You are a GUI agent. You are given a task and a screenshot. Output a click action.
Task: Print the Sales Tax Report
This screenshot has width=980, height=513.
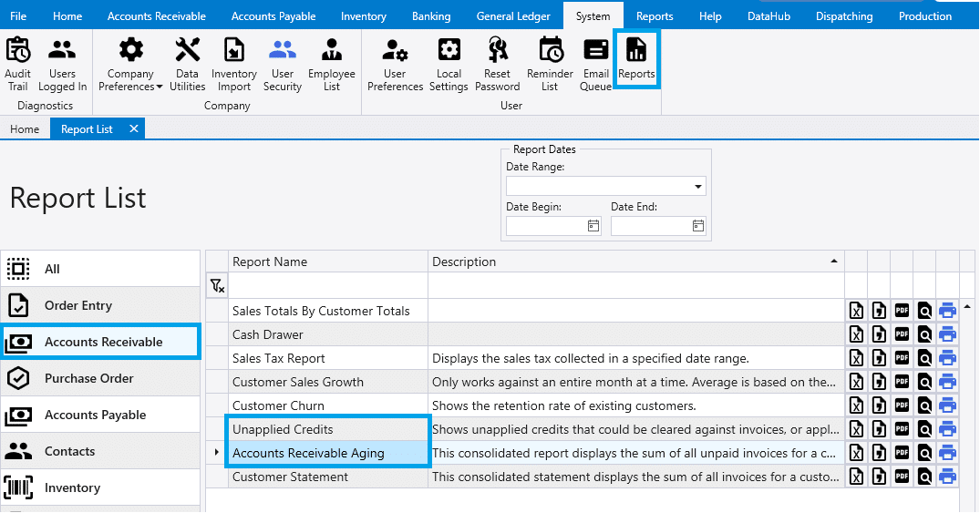[947, 358]
